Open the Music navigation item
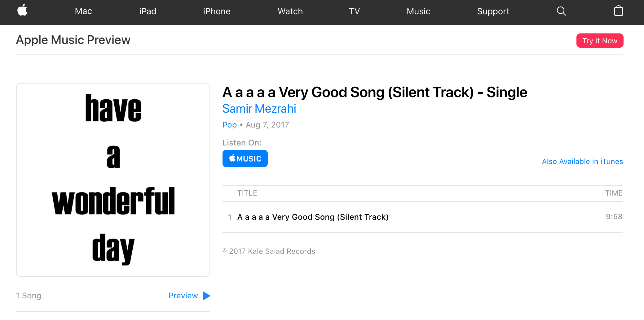 418,11
